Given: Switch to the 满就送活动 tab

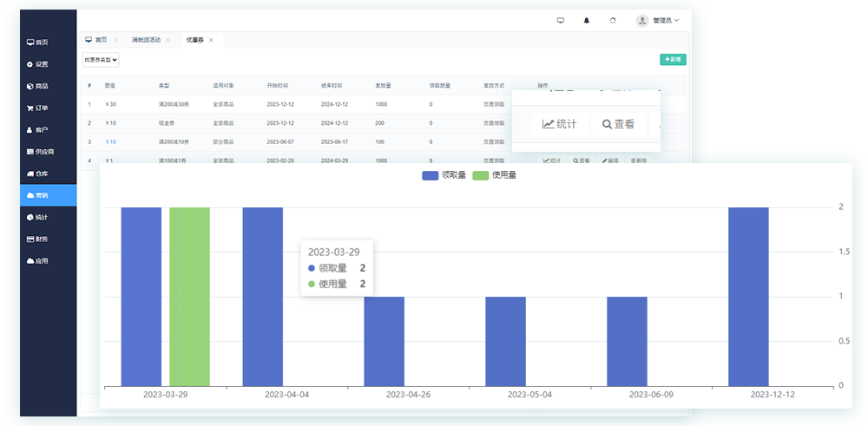Looking at the screenshot, I should [147, 40].
